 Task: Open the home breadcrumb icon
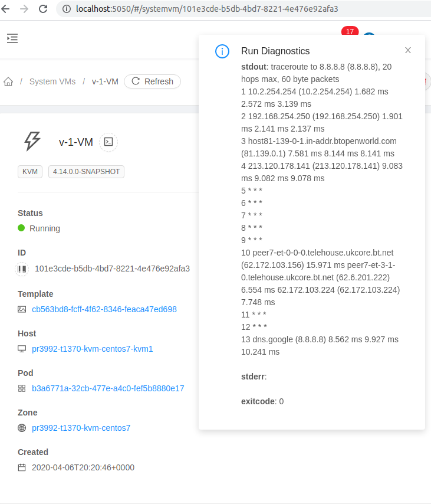[x=8, y=81]
